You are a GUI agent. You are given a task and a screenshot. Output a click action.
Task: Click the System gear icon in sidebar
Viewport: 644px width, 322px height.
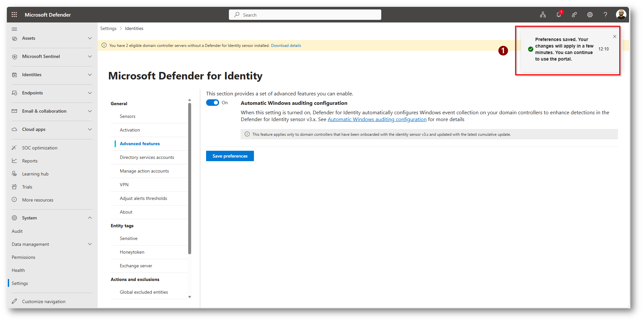tap(14, 218)
